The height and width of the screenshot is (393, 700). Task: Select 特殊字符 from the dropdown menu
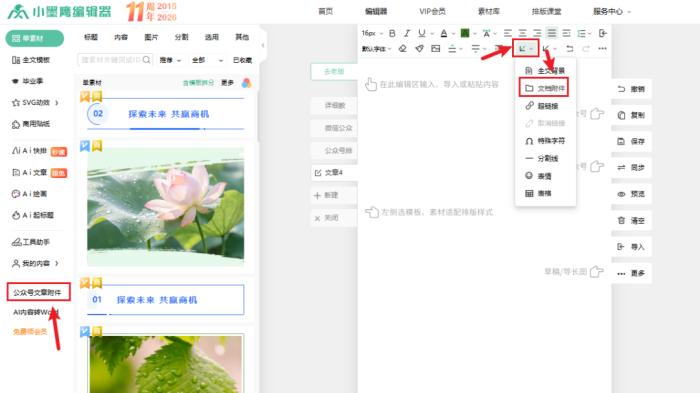(x=545, y=141)
